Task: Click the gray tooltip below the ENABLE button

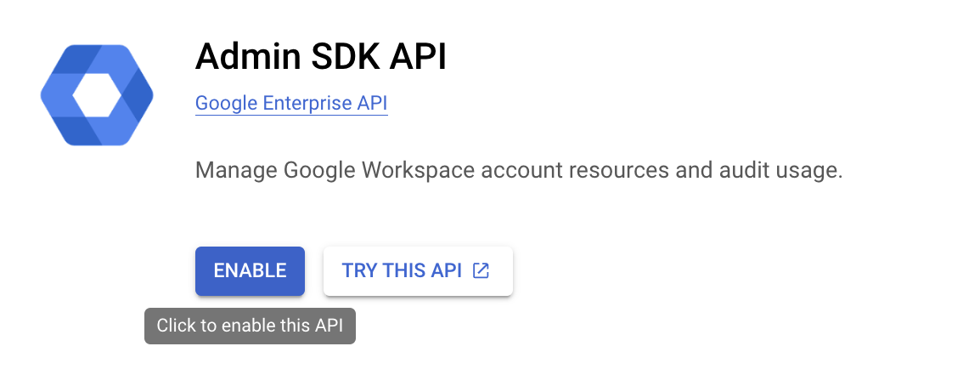Action: (x=250, y=326)
